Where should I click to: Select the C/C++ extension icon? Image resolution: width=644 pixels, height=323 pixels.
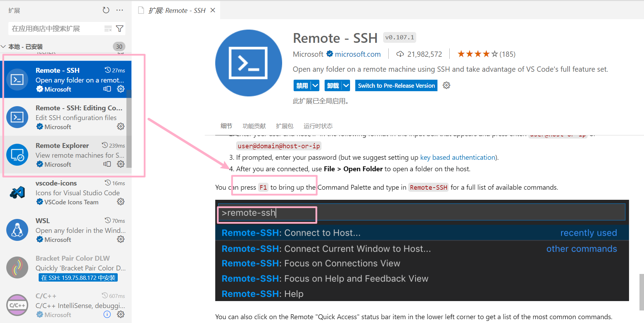pyautogui.click(x=17, y=305)
